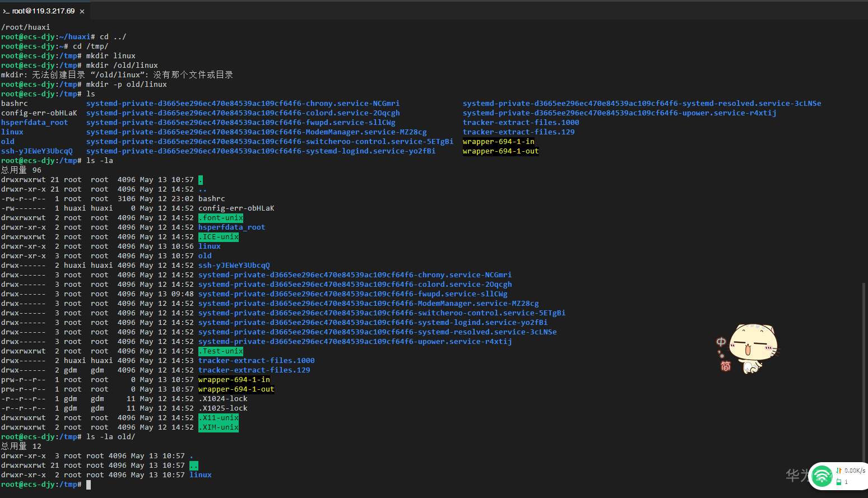
Task: Click the highlighted .Test-unix directory entry
Action: coord(221,351)
